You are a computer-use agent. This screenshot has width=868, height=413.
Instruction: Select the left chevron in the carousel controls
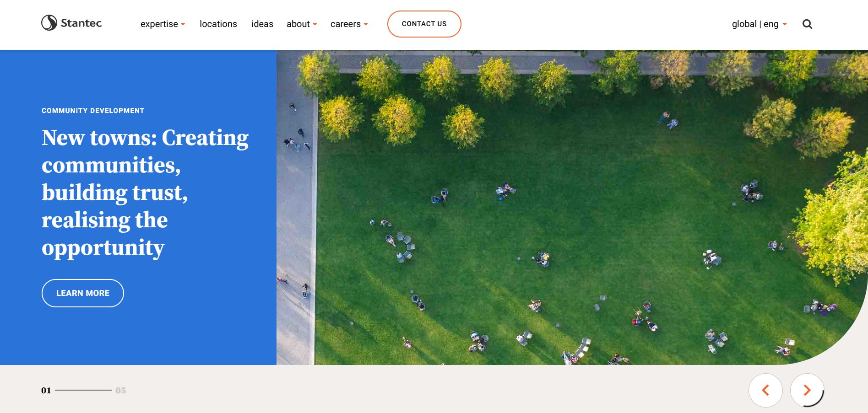pos(765,390)
